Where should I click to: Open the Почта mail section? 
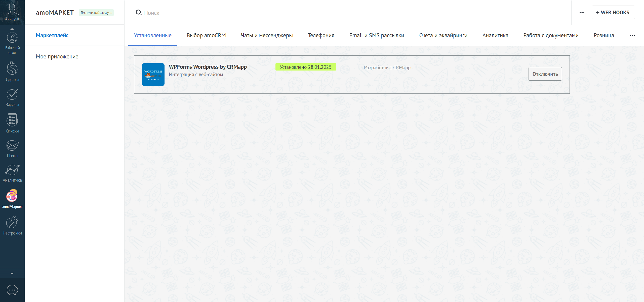(12, 149)
